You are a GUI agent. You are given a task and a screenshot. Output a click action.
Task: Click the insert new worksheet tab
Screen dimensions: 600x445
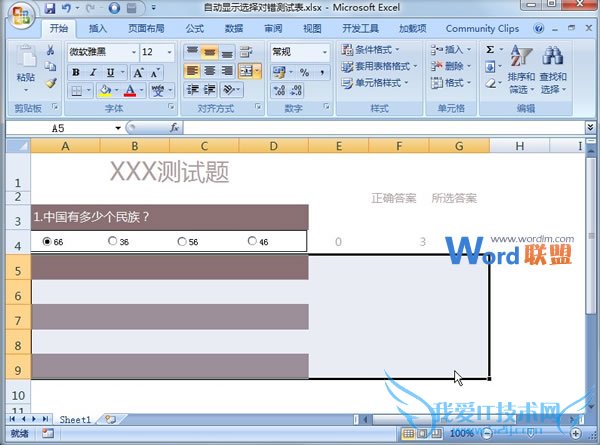110,420
